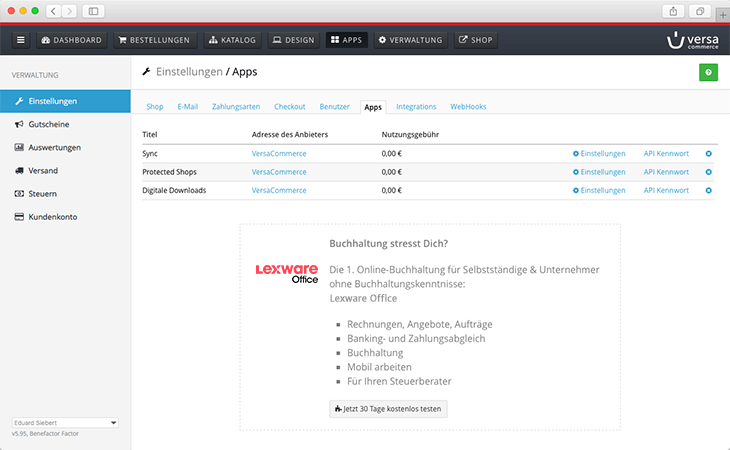Select Gutscheine in the sidebar

click(x=49, y=124)
